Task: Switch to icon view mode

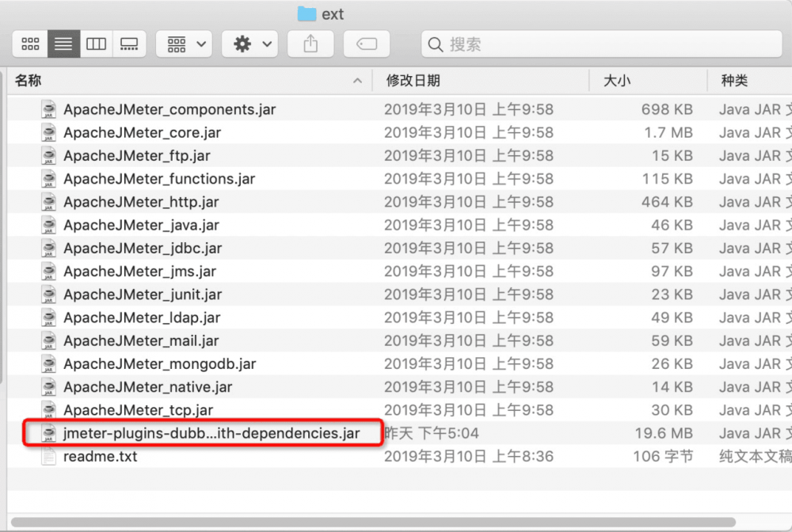Action: point(30,44)
